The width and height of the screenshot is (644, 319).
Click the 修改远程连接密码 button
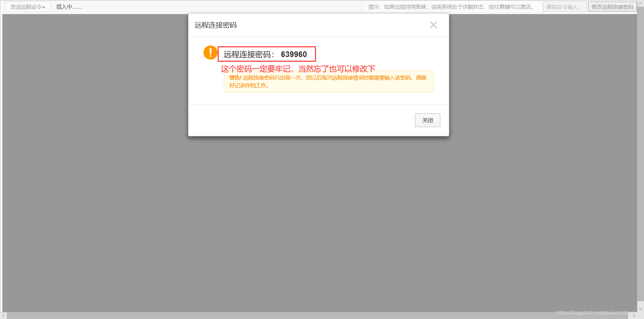(x=612, y=7)
